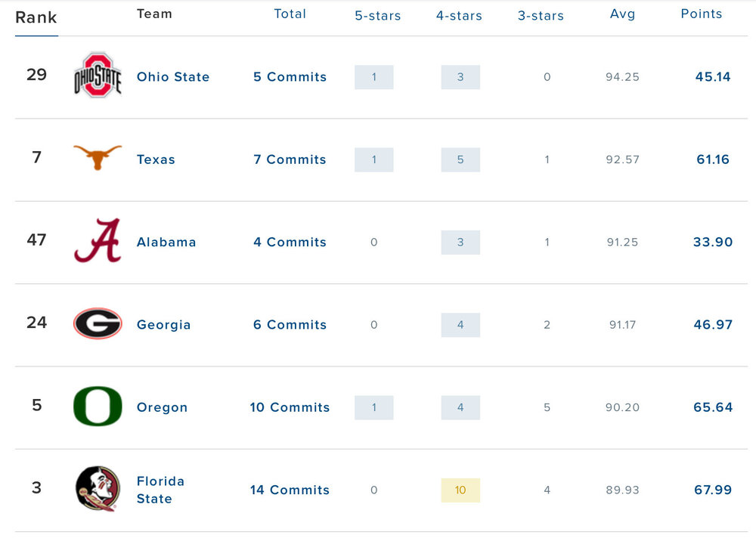Click Ohio State's 1 five-star badge

point(373,77)
